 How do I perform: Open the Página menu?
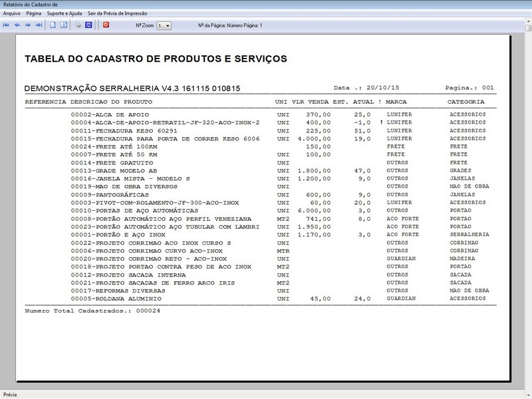35,11
